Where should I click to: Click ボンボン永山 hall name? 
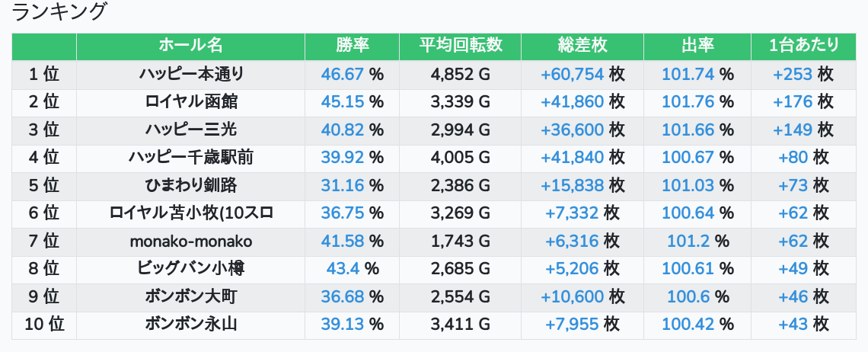click(x=191, y=325)
